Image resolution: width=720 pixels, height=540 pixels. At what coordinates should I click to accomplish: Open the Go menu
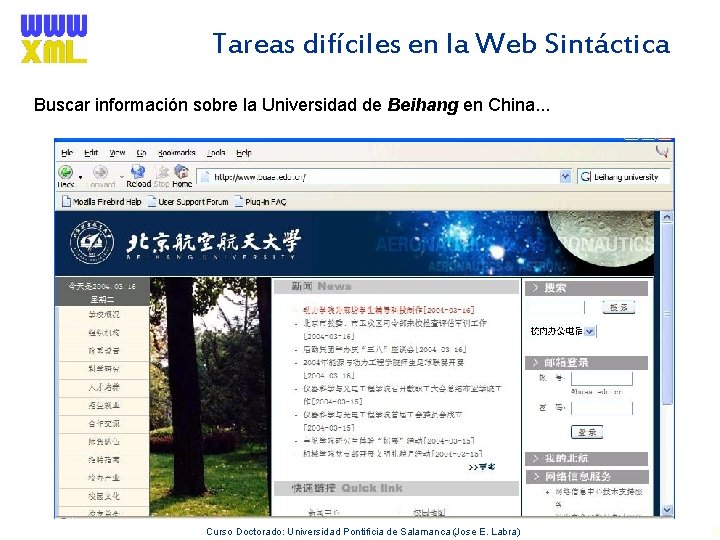(141, 152)
